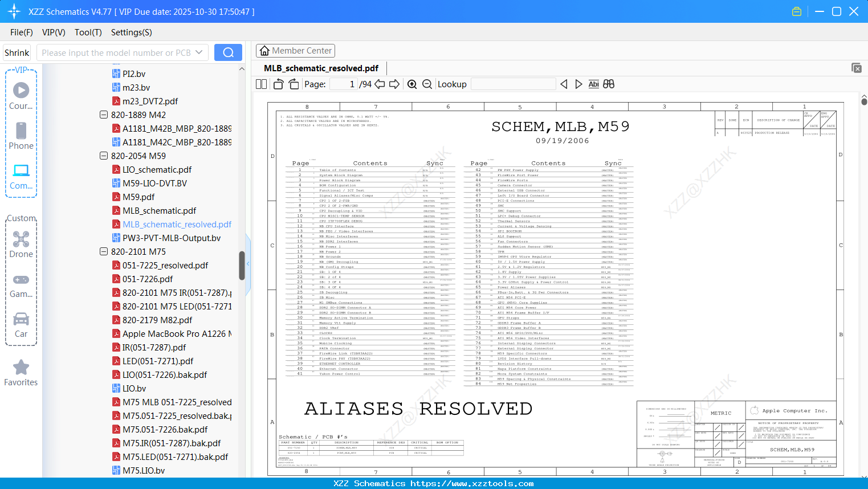The image size is (868, 489).
Task: Find next lookup result triangle
Action: 578,84
